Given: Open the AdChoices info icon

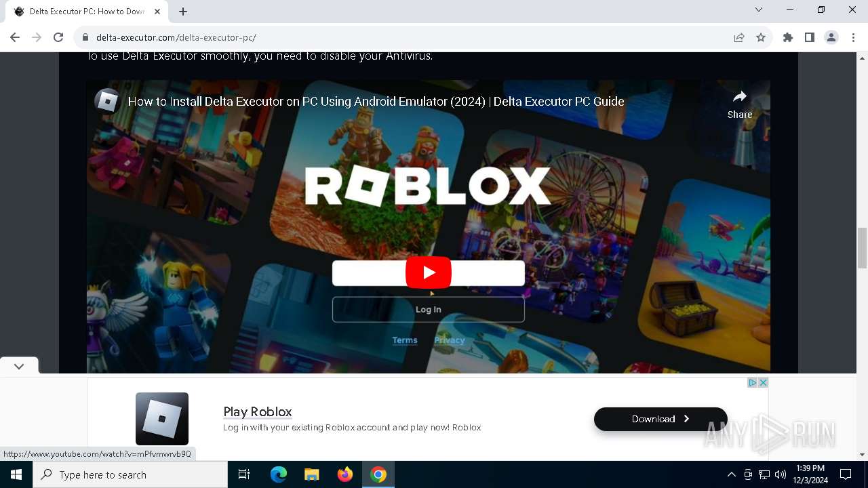Looking at the screenshot, I should (752, 383).
